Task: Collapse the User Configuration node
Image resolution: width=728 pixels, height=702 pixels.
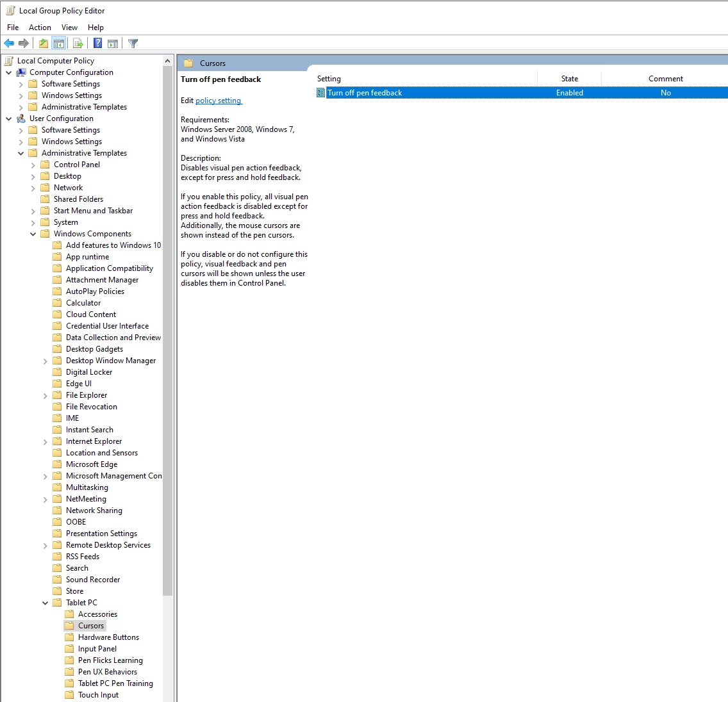Action: tap(8, 118)
